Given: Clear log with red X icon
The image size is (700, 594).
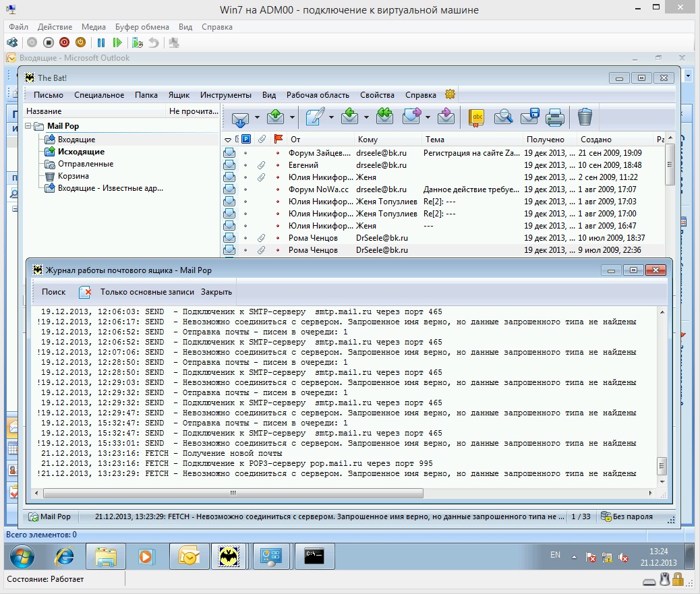Looking at the screenshot, I should [x=85, y=293].
